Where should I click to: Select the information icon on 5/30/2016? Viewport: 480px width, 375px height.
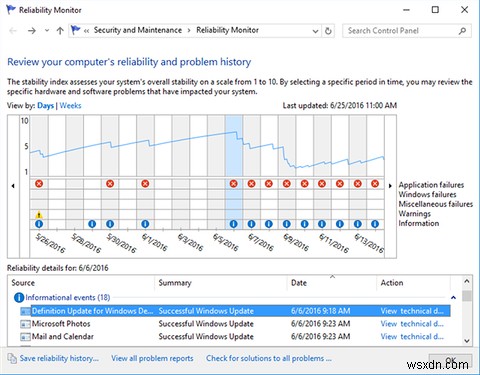click(110, 224)
